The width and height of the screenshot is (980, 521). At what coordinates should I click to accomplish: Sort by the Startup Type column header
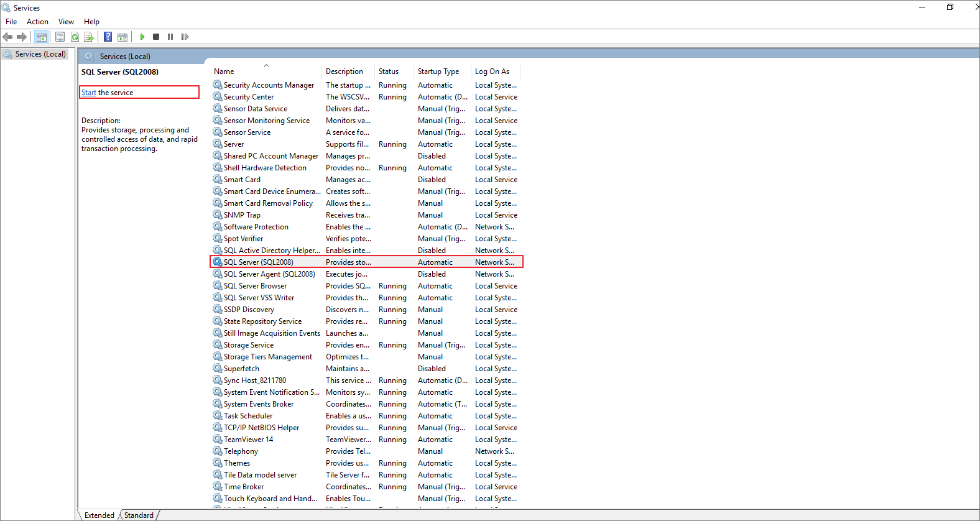[443, 71]
